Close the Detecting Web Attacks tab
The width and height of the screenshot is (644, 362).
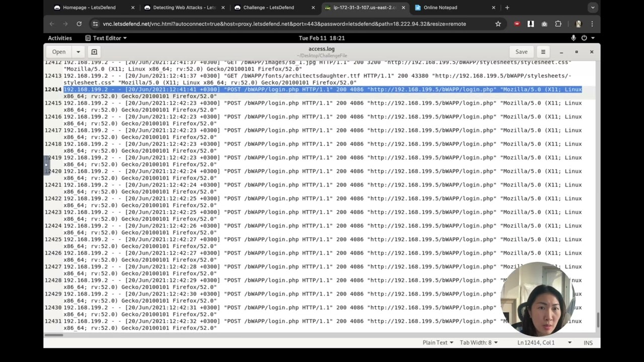pos(223,8)
